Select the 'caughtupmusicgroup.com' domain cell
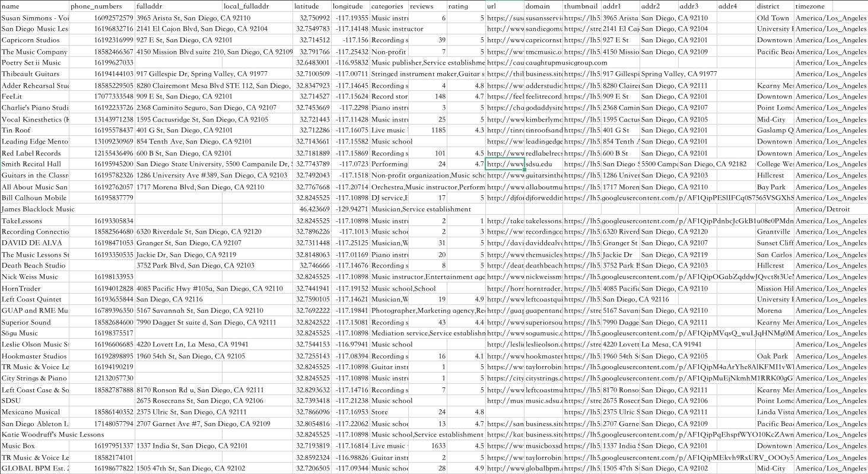 543,62
